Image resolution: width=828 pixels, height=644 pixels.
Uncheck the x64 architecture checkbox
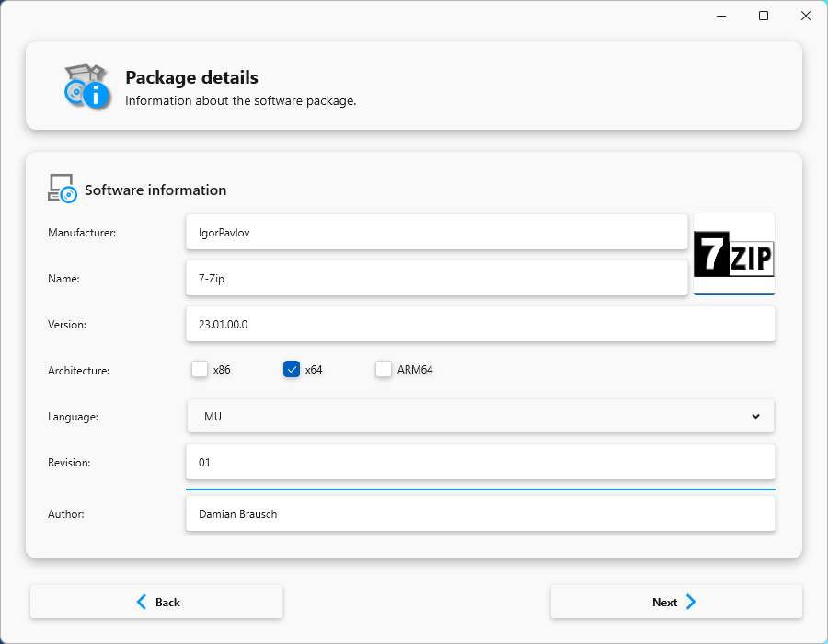pyautogui.click(x=292, y=369)
